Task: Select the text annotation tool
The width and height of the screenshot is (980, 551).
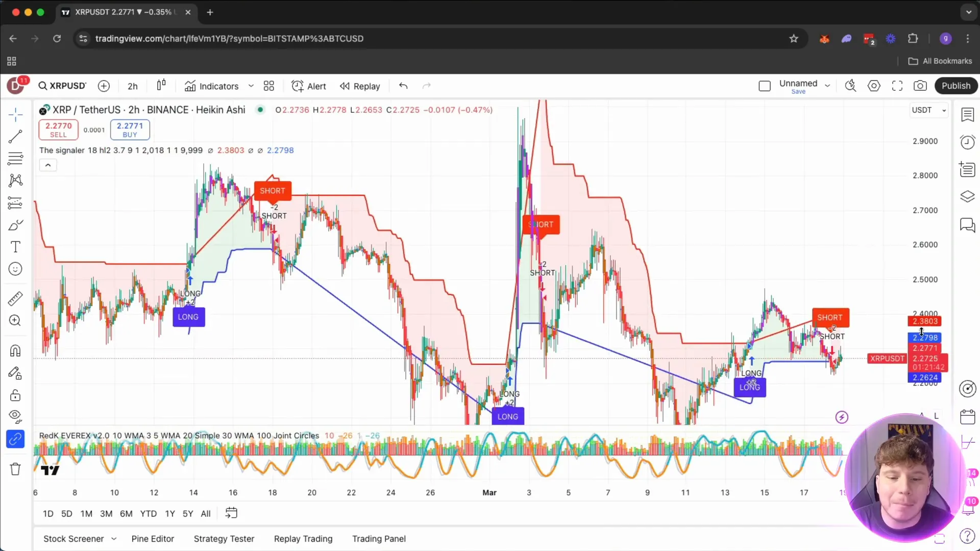Action: [15, 247]
